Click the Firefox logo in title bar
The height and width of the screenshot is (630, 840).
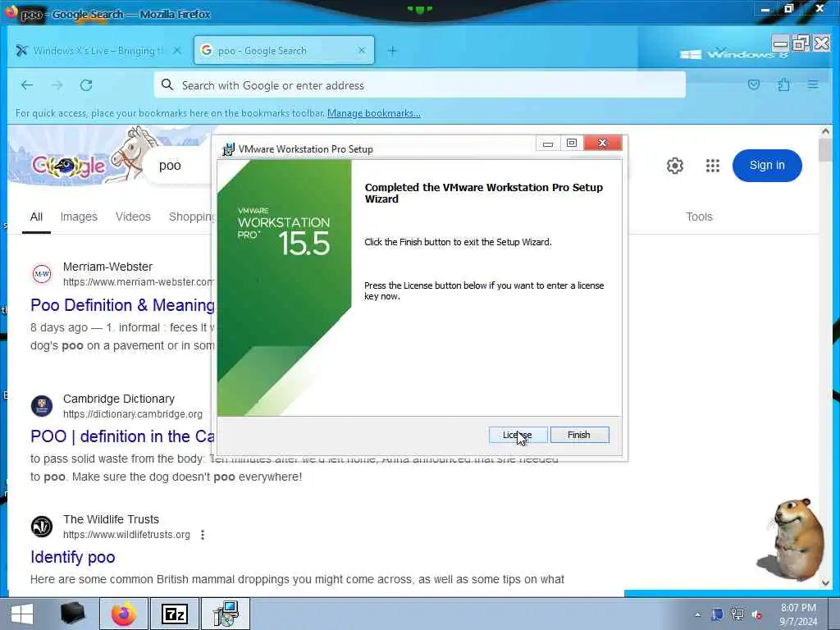click(x=11, y=11)
